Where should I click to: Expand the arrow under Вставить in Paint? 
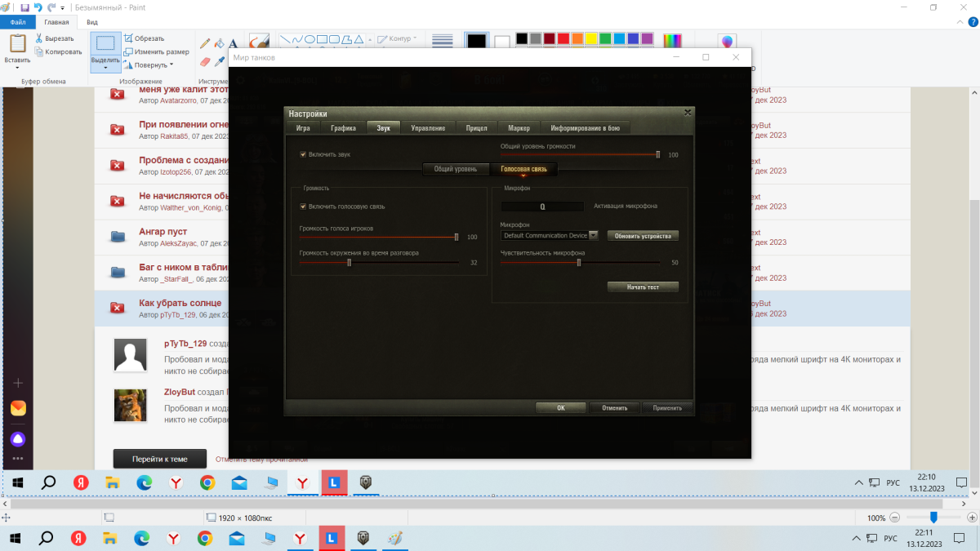click(17, 68)
